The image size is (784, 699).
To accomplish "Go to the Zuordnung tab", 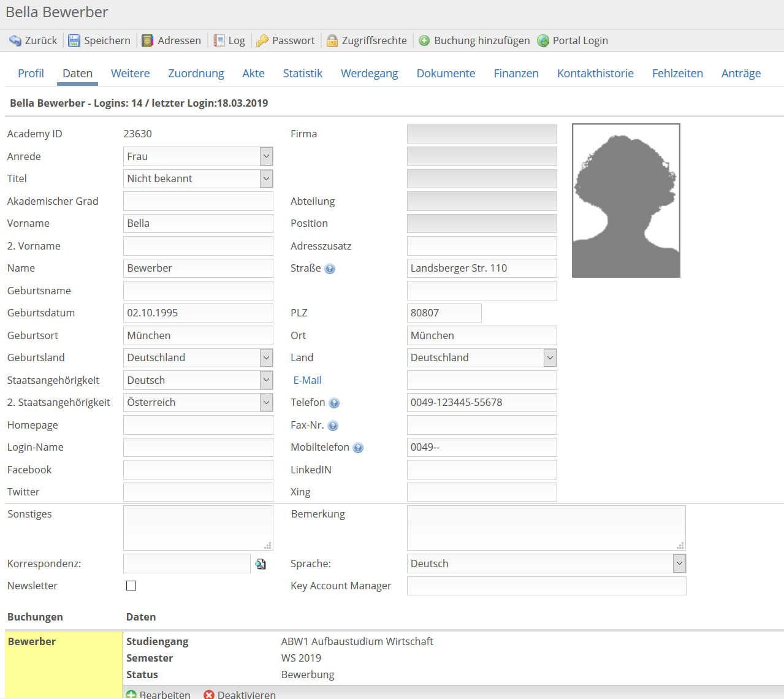I will pyautogui.click(x=196, y=73).
